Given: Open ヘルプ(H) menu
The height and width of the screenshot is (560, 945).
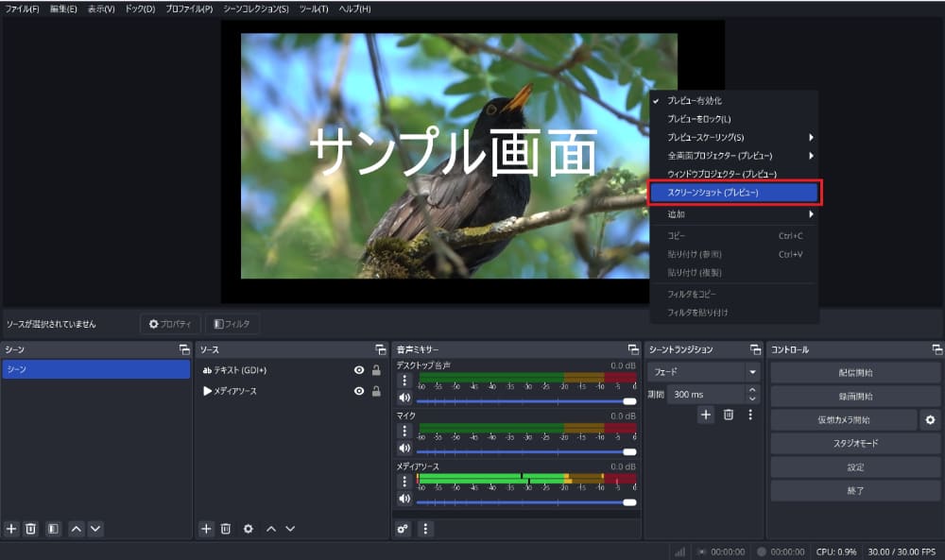Looking at the screenshot, I should tap(355, 9).
